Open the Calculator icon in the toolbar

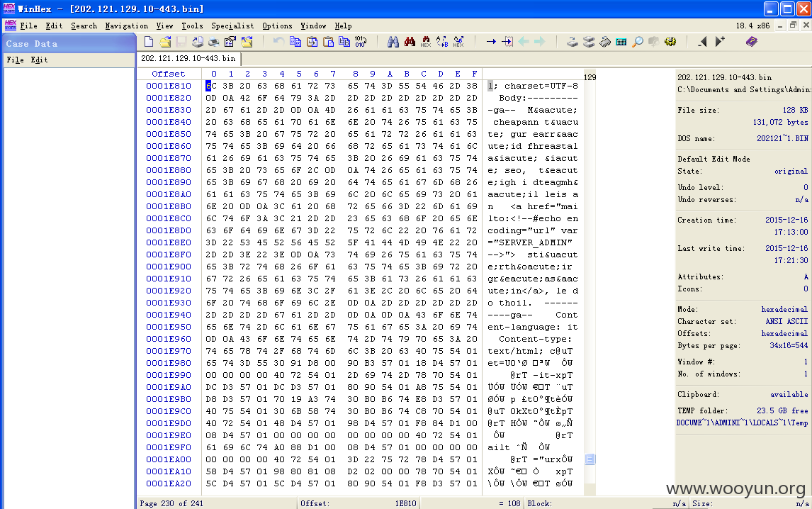click(x=621, y=41)
